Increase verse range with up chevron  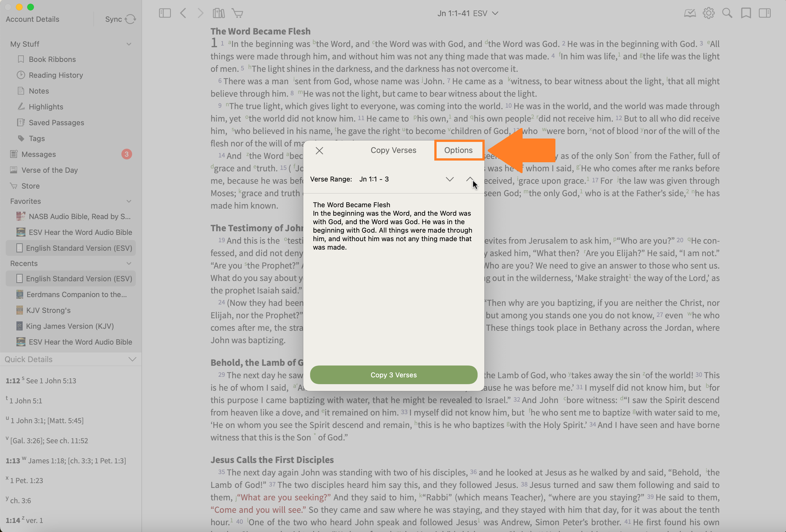(x=469, y=179)
